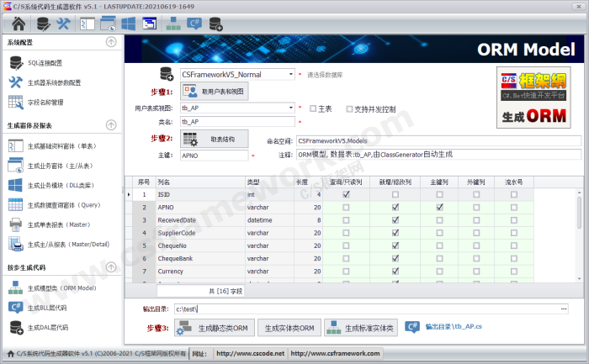Select the ChequeBank cell in grid
This screenshot has width=589, height=364.
coord(200,258)
